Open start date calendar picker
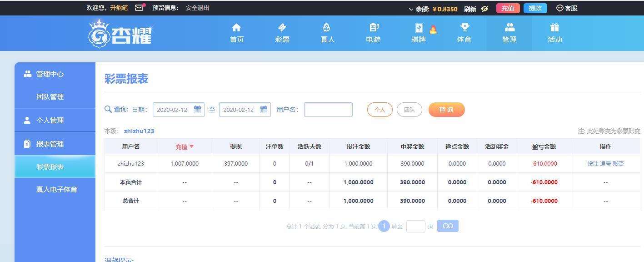The width and height of the screenshot is (644, 262). (x=197, y=110)
